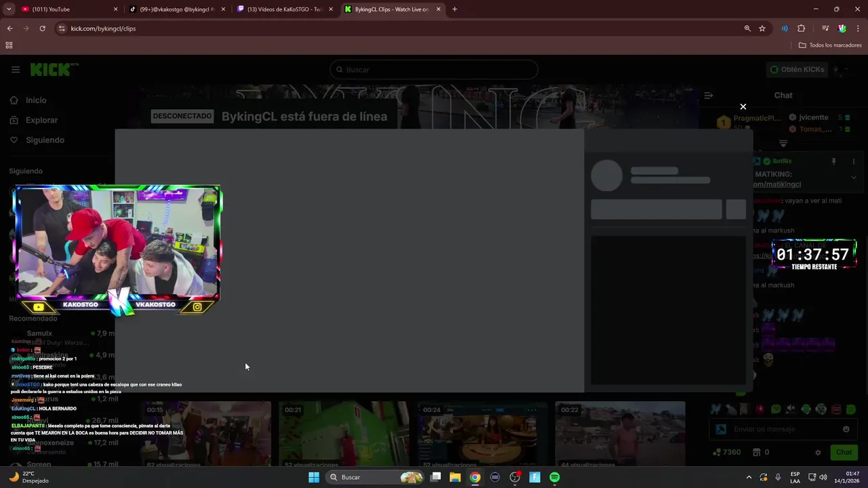868x488 pixels.
Task: Click the Obtén KICKs button
Action: point(797,69)
